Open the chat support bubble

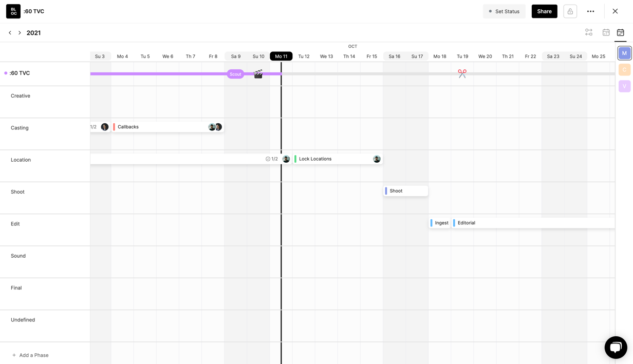[616, 348]
